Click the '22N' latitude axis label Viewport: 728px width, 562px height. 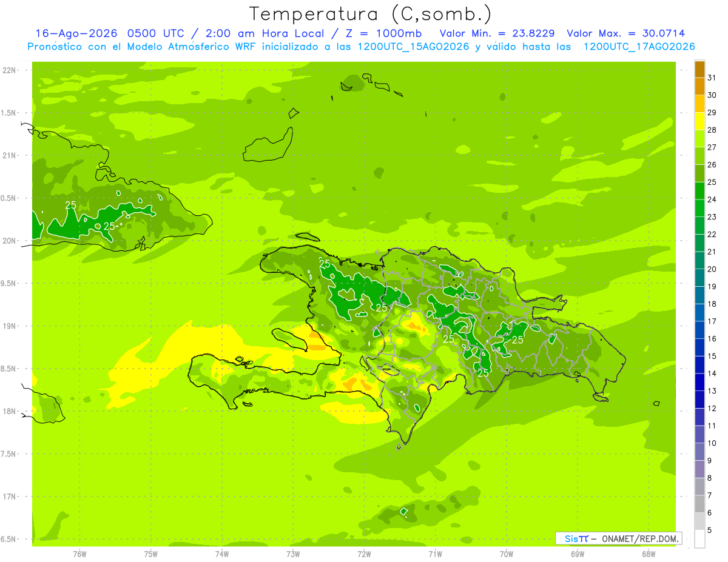pyautogui.click(x=10, y=70)
